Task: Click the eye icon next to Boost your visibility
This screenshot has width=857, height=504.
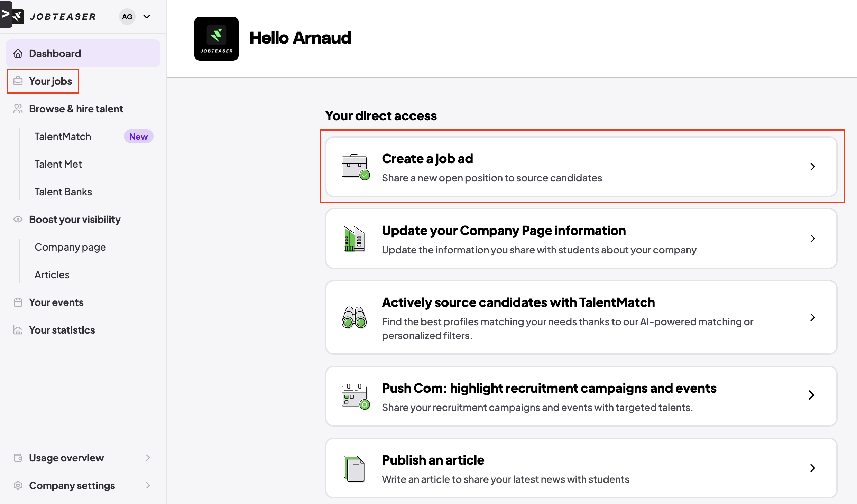Action: (x=18, y=220)
